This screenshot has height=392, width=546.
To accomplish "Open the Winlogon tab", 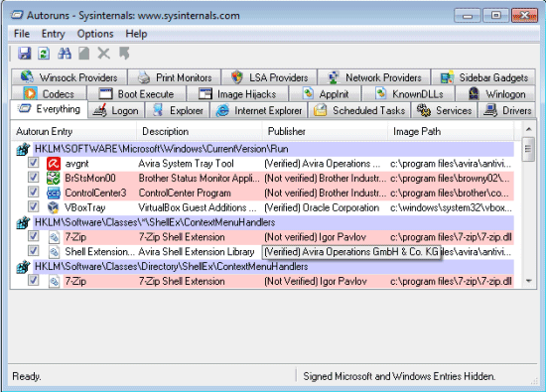I will tap(495, 94).
